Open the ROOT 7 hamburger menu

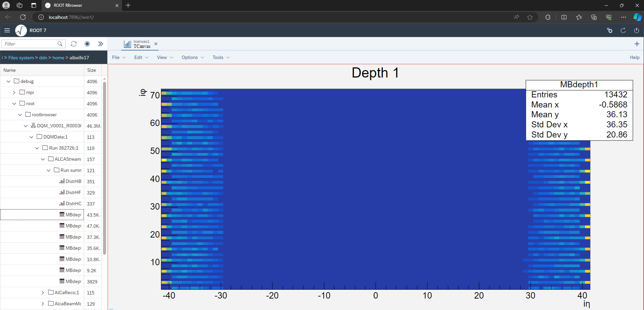(x=7, y=30)
